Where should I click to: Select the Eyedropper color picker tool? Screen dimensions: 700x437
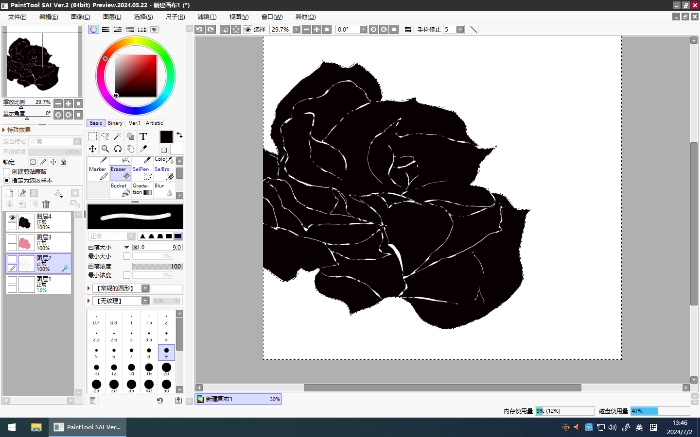pos(143,148)
